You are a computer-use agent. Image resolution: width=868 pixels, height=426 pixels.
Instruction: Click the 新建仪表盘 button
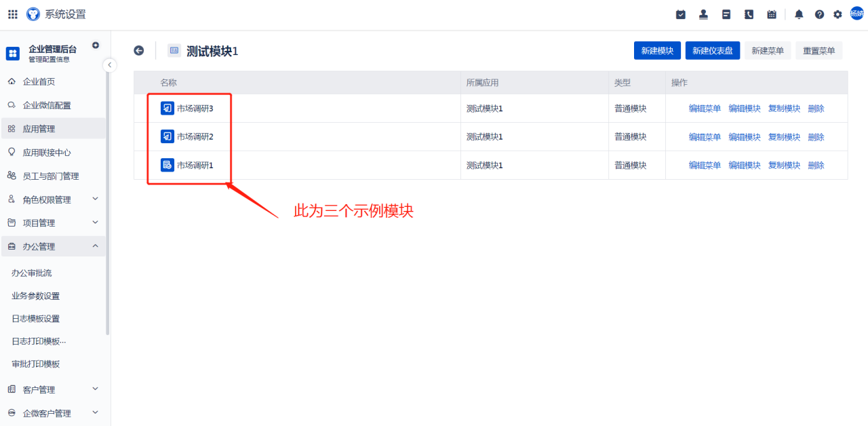click(713, 51)
